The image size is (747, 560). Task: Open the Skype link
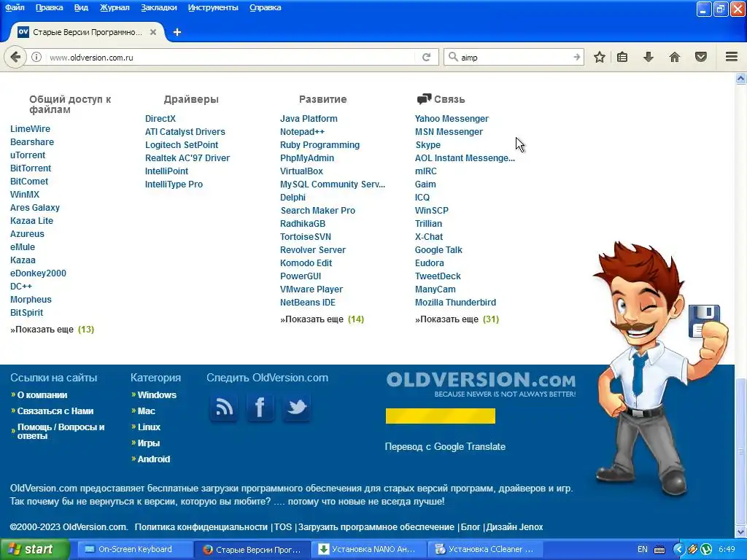(427, 145)
